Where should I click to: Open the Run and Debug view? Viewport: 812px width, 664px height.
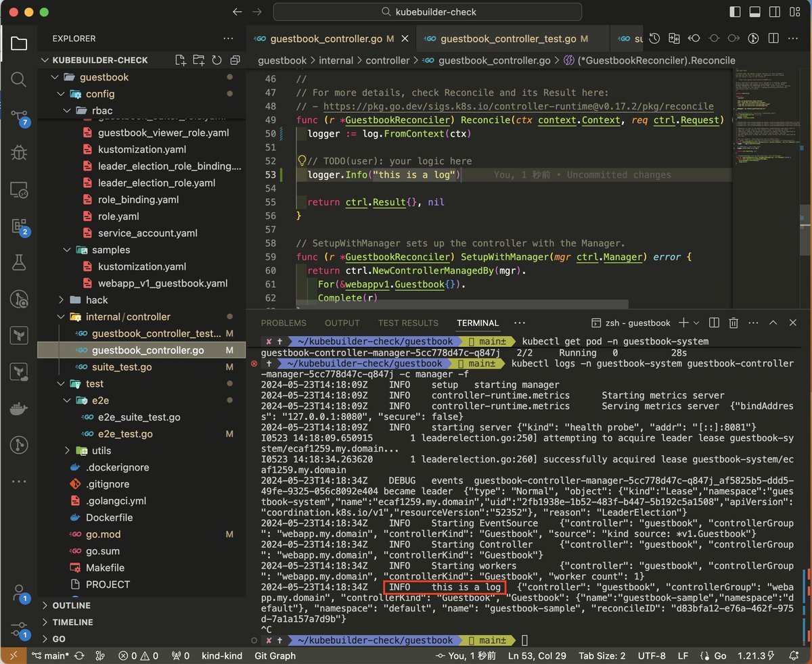[x=19, y=153]
